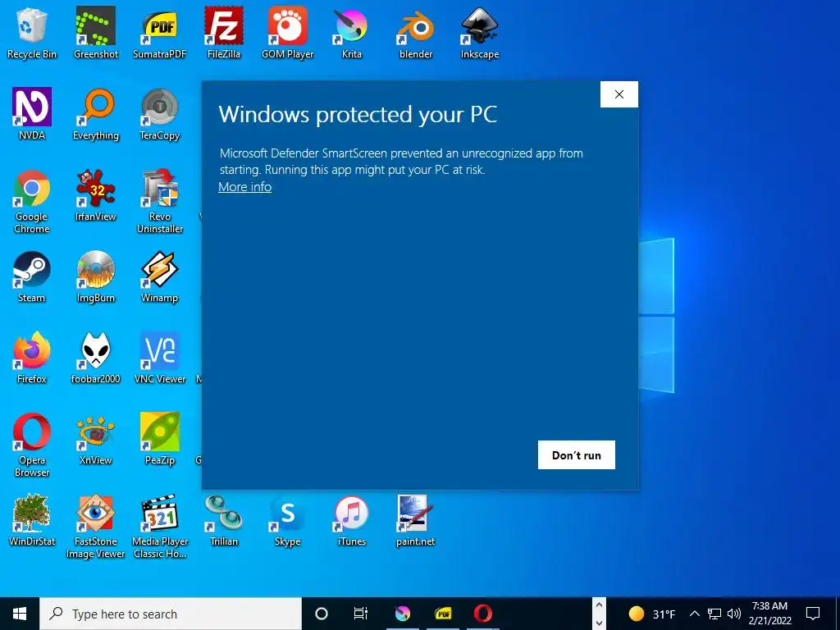840x630 pixels.
Task: Open the Windows Start menu
Action: (20, 614)
